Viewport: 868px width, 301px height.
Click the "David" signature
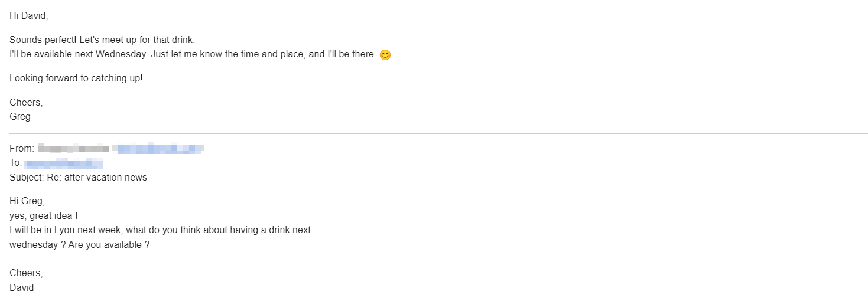(22, 288)
